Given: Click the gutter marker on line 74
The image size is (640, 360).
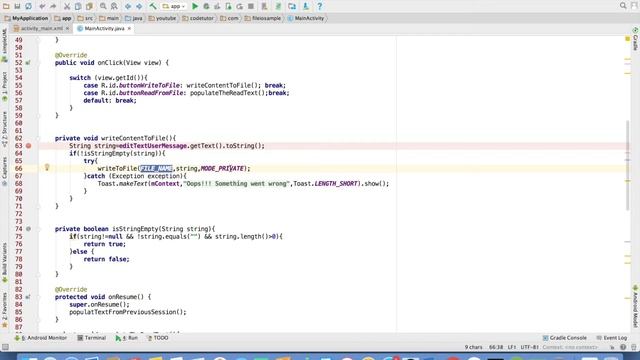Looking at the screenshot, I should click(x=29, y=229).
